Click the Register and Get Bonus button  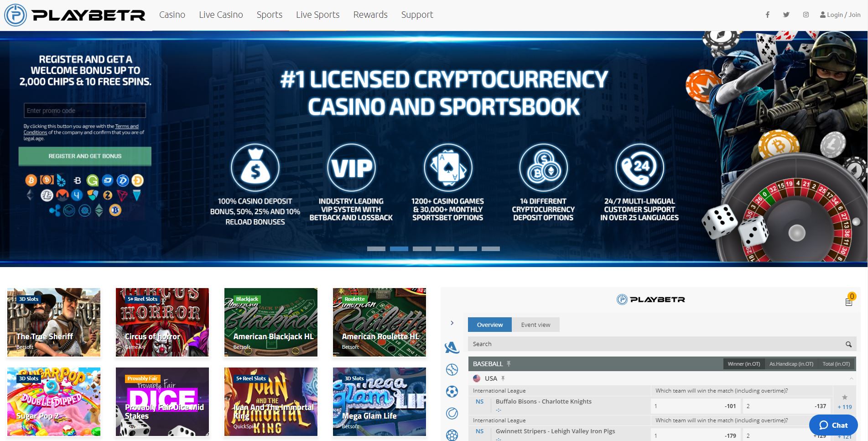coord(85,156)
